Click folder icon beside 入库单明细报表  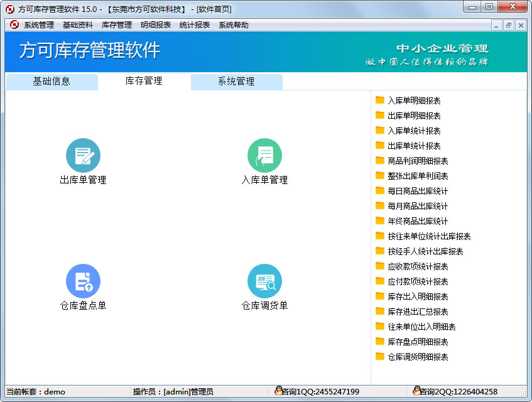[380, 100]
